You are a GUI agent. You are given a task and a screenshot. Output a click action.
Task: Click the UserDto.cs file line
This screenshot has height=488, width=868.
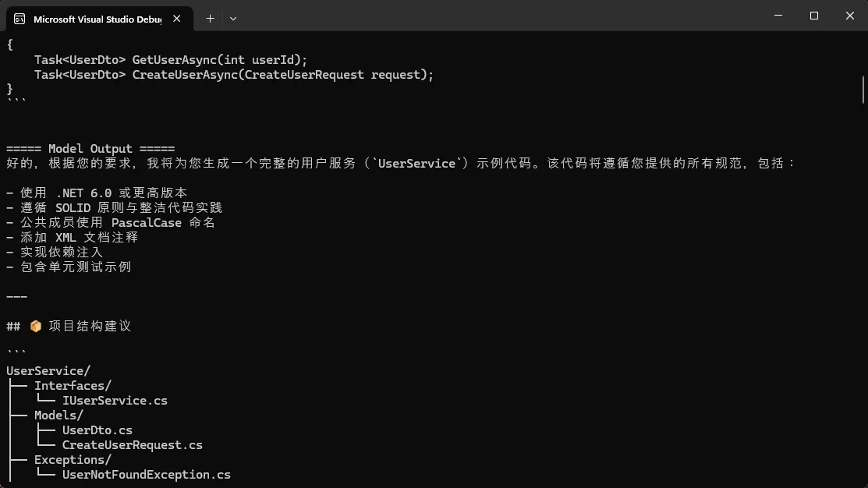(97, 430)
